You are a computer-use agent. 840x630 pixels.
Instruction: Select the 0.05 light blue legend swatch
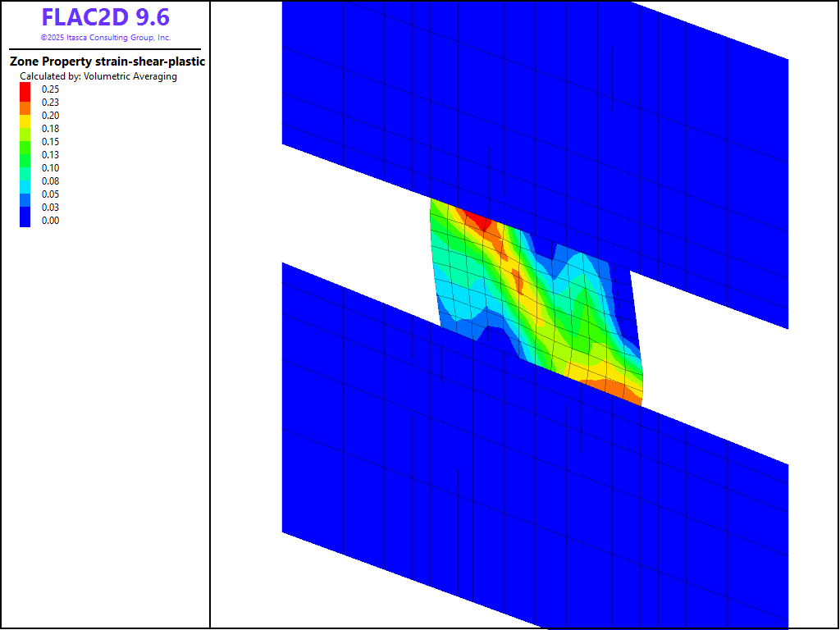[x=25, y=194]
